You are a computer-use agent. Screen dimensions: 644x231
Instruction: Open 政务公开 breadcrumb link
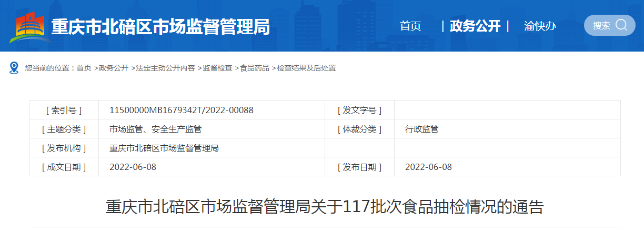[x=114, y=68]
